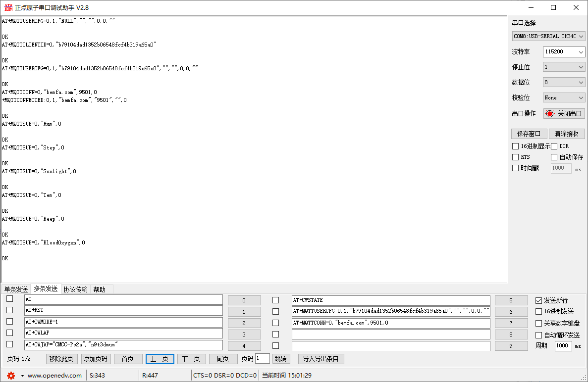Click the 移除此页 remove page button
Screen dimensions: 588x382
pos(61,359)
